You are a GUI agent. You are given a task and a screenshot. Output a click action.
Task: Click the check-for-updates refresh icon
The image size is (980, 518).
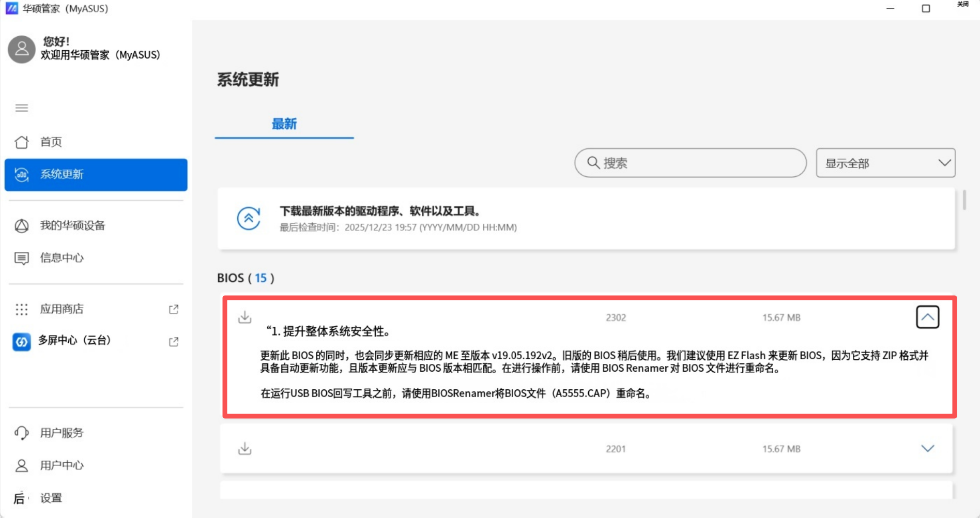click(x=249, y=218)
